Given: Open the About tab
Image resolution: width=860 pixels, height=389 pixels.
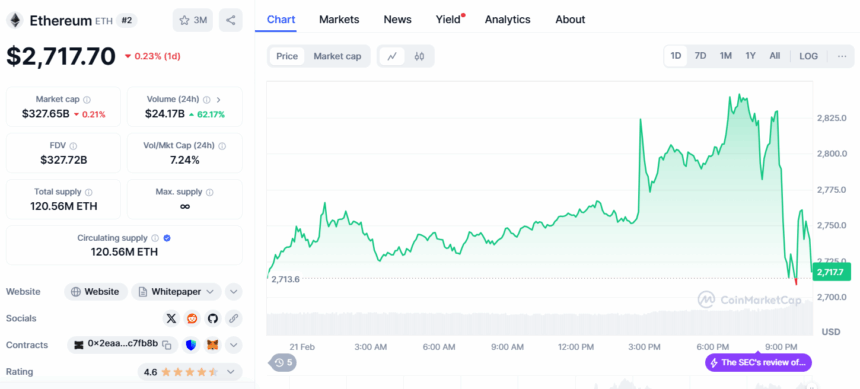Looking at the screenshot, I should pyautogui.click(x=570, y=20).
